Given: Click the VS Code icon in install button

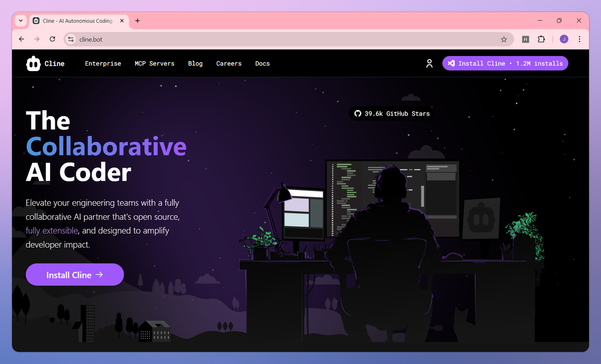Looking at the screenshot, I should point(451,63).
